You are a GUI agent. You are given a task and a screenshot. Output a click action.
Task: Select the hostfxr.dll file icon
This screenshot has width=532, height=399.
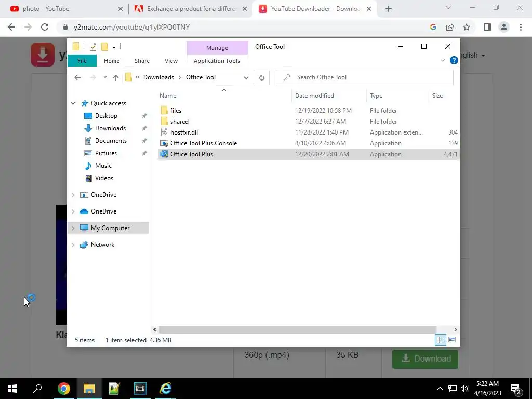pyautogui.click(x=164, y=132)
